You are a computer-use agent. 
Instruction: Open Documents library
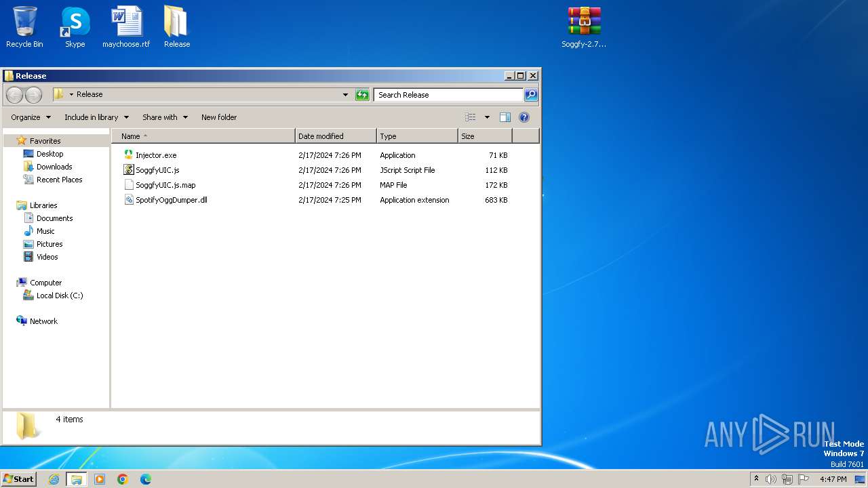click(54, 218)
